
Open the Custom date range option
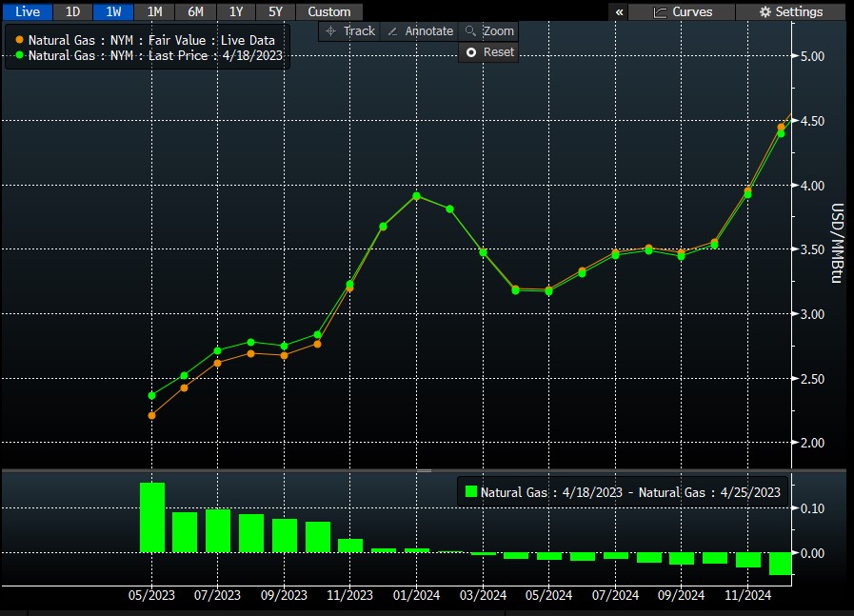point(329,12)
